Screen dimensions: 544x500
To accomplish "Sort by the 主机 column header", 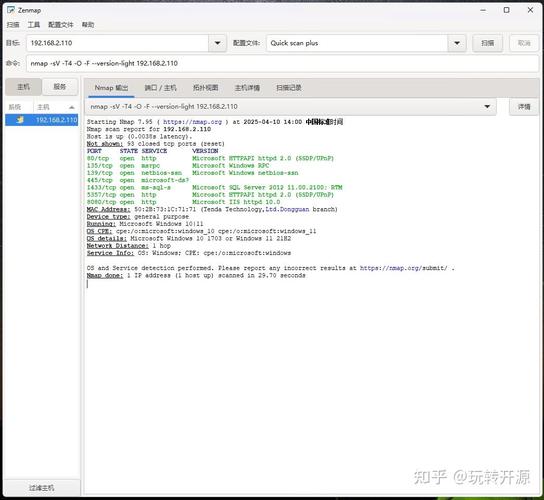I will tap(43, 107).
